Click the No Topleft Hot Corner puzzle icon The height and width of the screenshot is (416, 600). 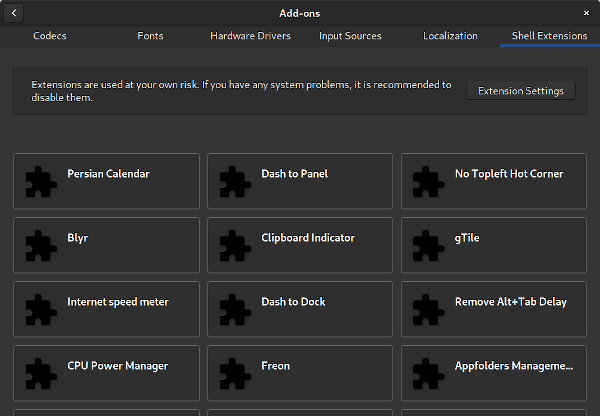pyautogui.click(x=429, y=181)
